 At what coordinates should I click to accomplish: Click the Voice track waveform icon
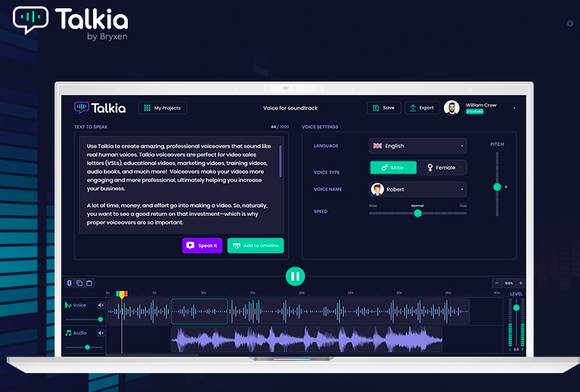68,305
